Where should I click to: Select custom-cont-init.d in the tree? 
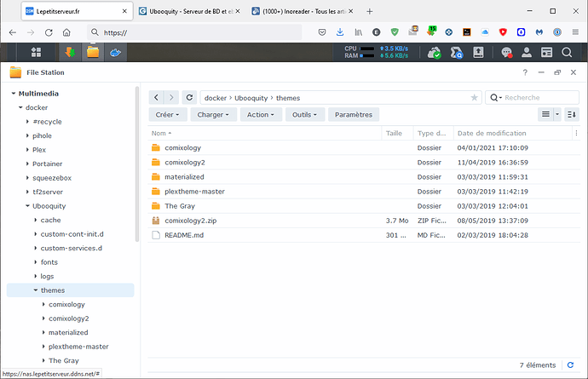[72, 234]
